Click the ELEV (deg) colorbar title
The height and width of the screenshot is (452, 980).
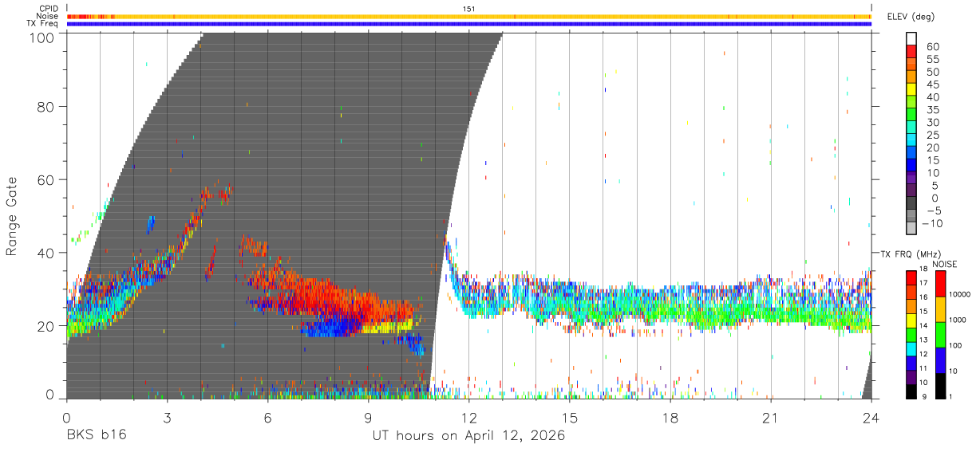(911, 17)
